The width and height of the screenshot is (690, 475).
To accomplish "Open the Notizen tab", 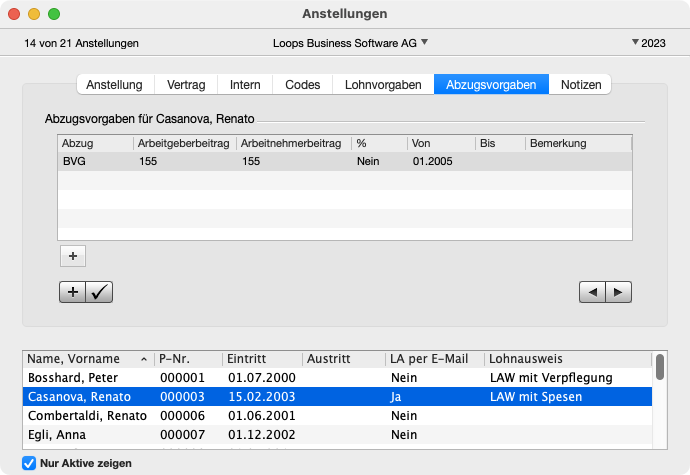I will pyautogui.click(x=581, y=85).
